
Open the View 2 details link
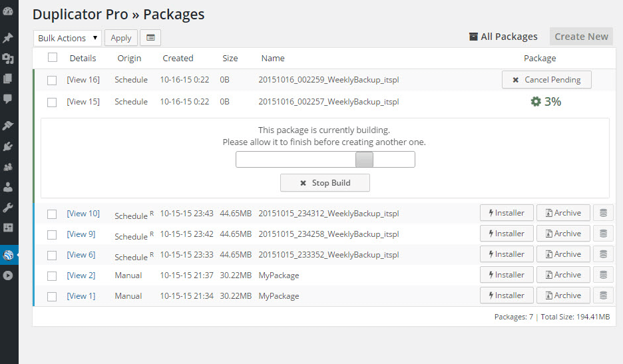[81, 275]
